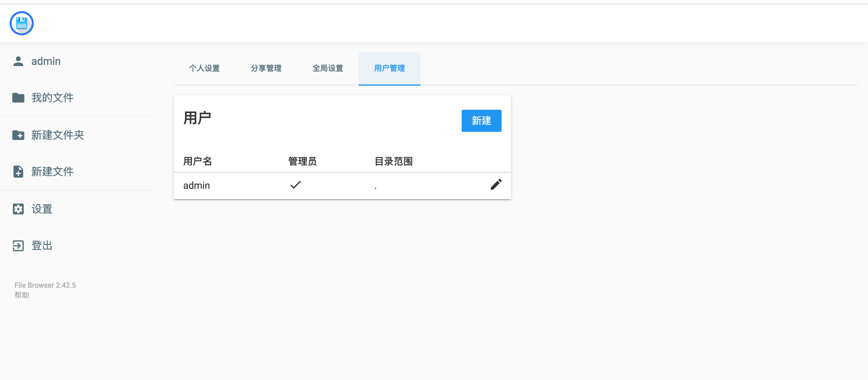This screenshot has height=380, width=868.
Task: Edit admin user with pencil icon
Action: (496, 185)
